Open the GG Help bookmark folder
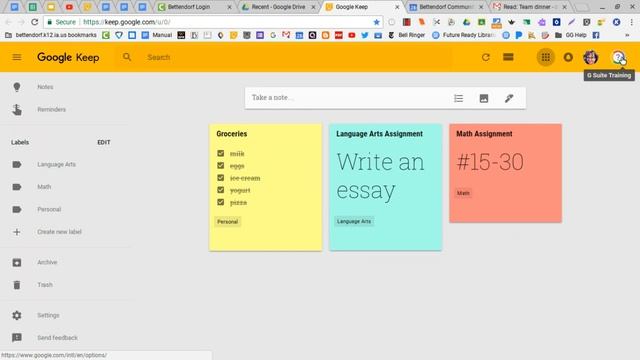Image resolution: width=640 pixels, height=360 pixels. tap(571, 35)
